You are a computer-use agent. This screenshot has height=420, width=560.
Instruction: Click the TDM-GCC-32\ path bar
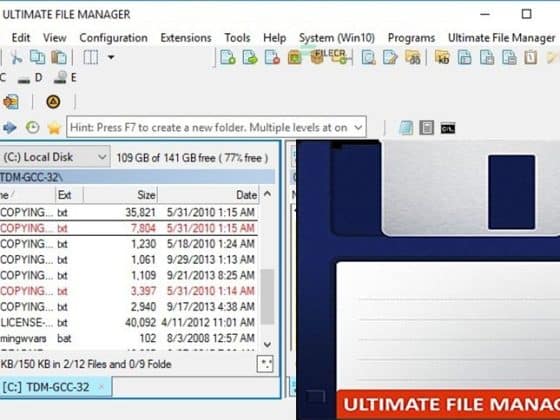pyautogui.click(x=137, y=177)
